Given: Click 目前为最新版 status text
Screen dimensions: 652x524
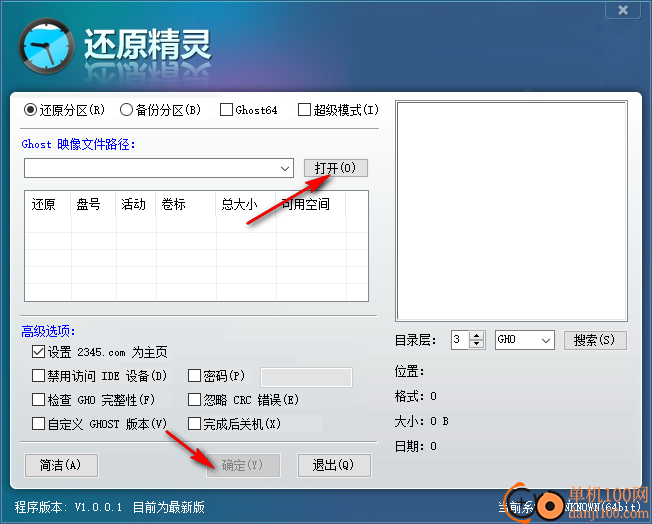Looking at the screenshot, I should pos(169,507).
